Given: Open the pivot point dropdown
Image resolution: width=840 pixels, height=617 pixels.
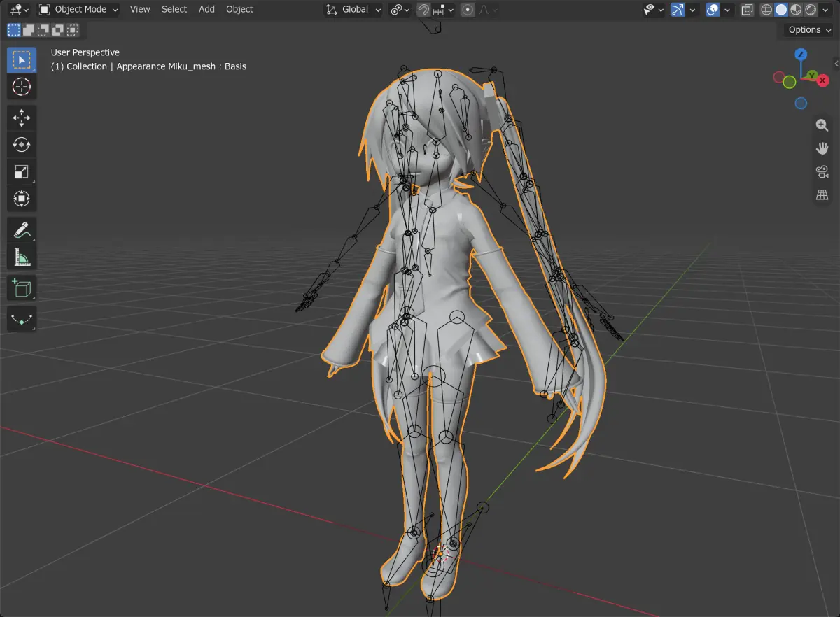Looking at the screenshot, I should [400, 10].
